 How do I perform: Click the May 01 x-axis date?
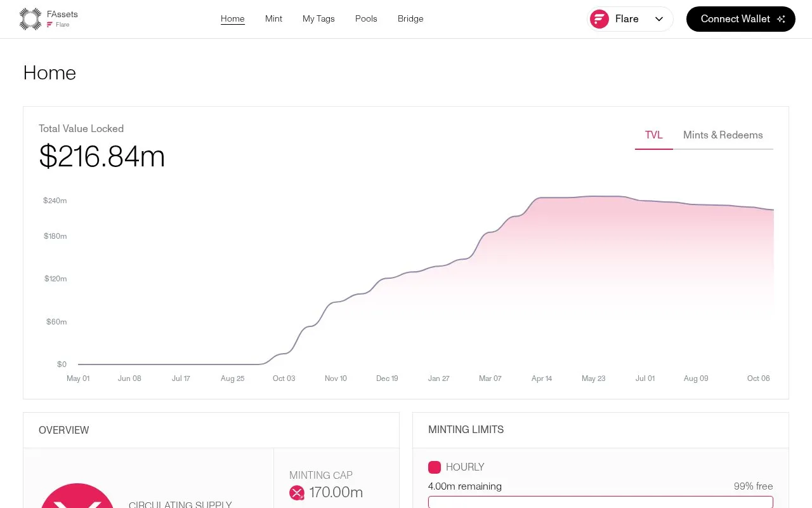(78, 378)
